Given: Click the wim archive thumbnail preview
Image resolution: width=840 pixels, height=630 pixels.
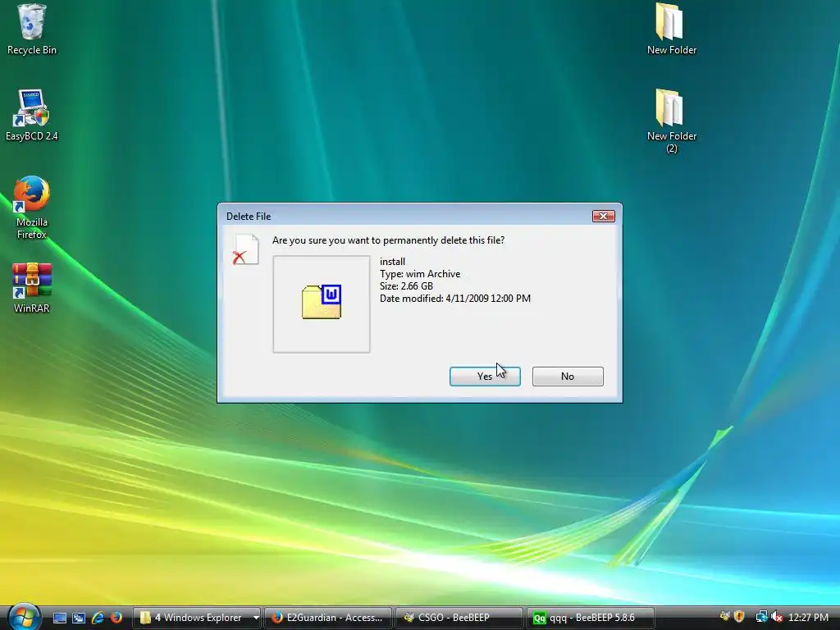Looking at the screenshot, I should click(x=322, y=304).
